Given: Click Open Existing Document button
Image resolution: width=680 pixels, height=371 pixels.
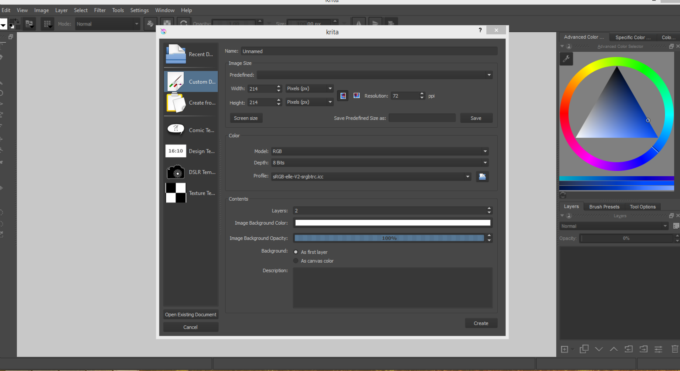Looking at the screenshot, I should coord(190,315).
